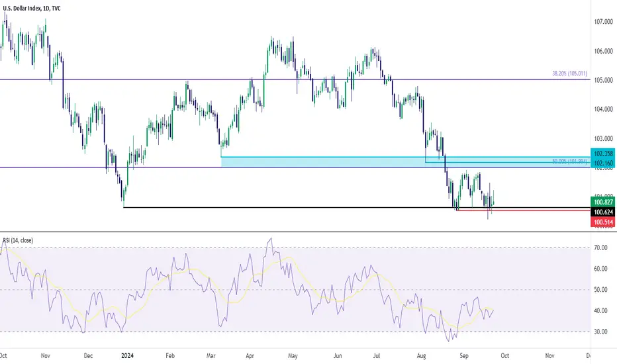Select the 102.358 blue price tag

(603, 154)
